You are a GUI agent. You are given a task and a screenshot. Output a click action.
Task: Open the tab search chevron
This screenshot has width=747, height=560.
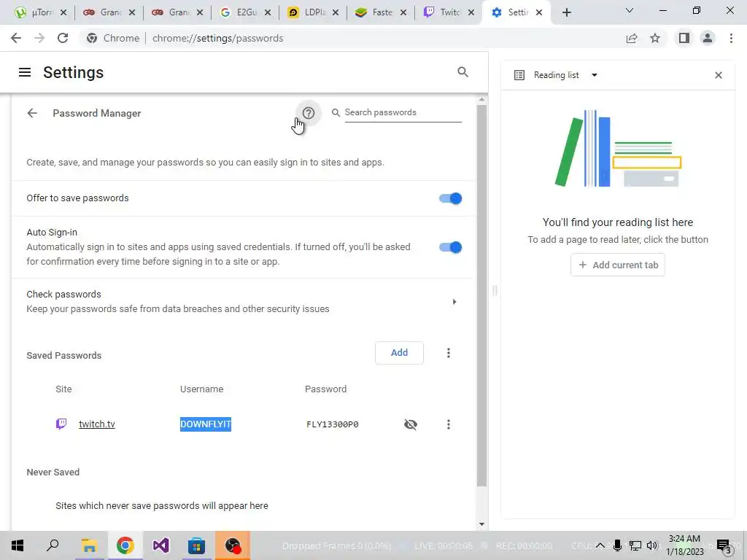click(630, 10)
